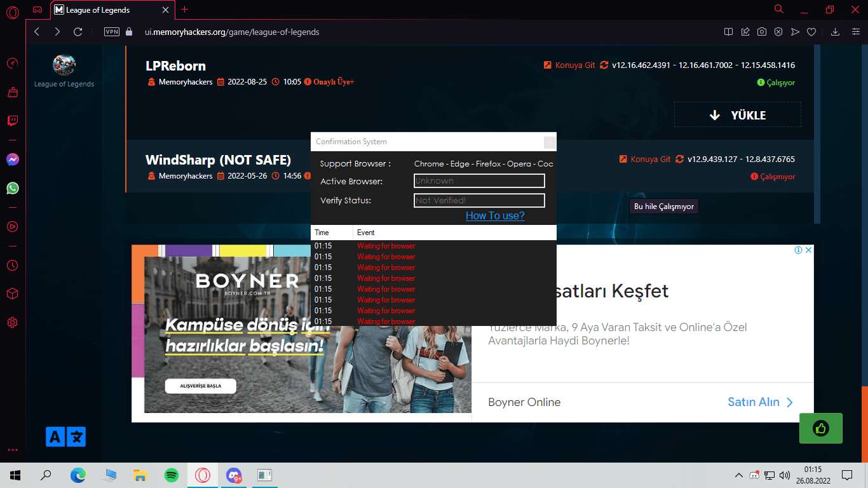Open Twitch in the sidebar

(x=12, y=121)
